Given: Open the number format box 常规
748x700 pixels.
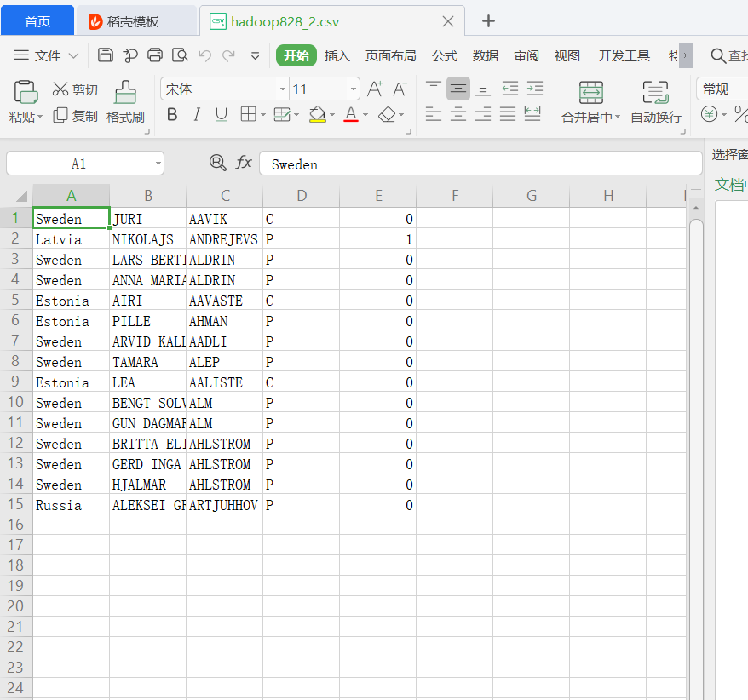Looking at the screenshot, I should pyautogui.click(x=722, y=89).
